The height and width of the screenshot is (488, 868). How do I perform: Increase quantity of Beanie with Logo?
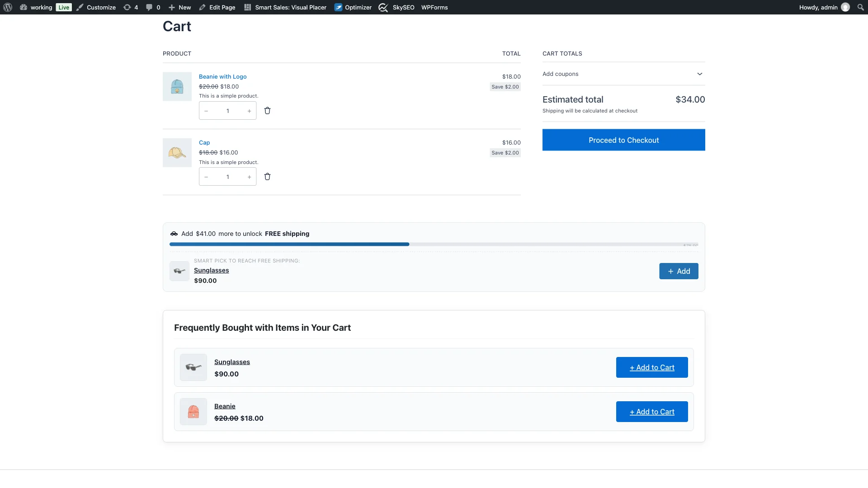click(x=249, y=111)
